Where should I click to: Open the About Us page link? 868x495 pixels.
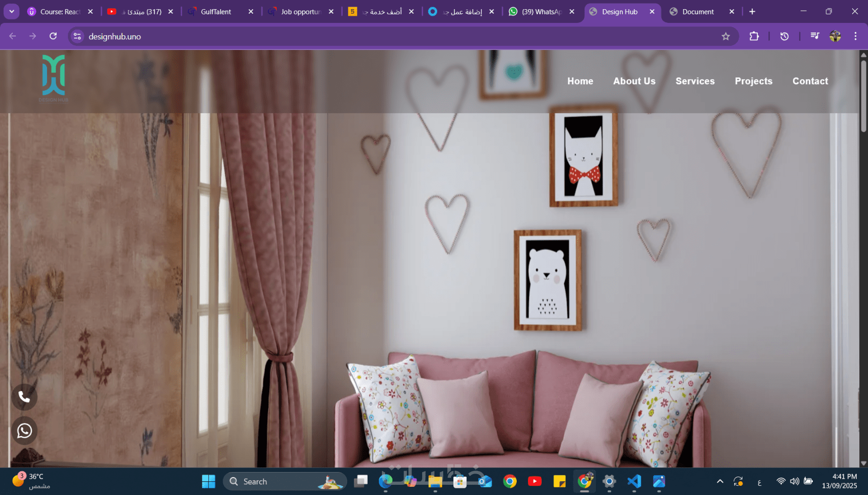[x=634, y=81]
